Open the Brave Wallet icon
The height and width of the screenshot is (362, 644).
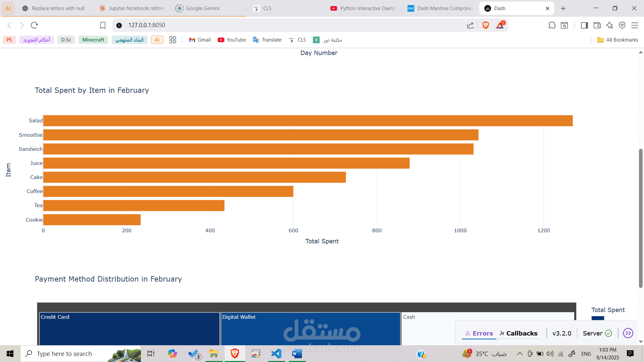597,25
